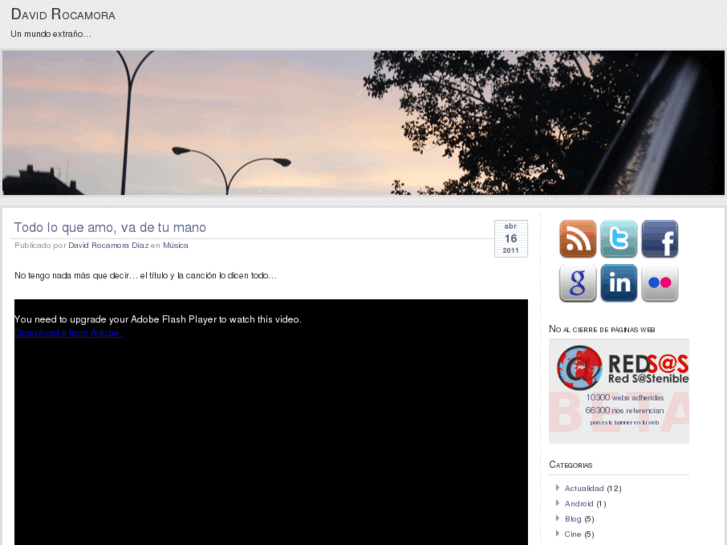
Task: Click Download it from Adobe link
Action: click(68, 332)
